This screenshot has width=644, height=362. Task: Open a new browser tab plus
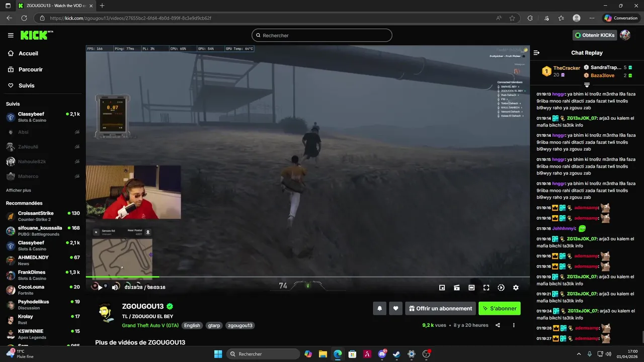click(102, 6)
